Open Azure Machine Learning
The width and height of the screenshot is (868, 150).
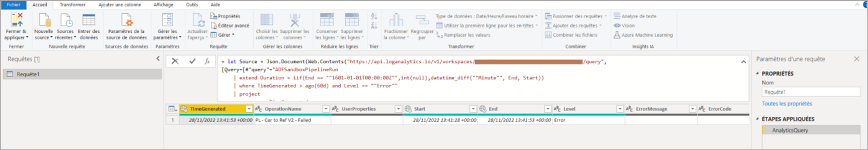[x=643, y=35]
